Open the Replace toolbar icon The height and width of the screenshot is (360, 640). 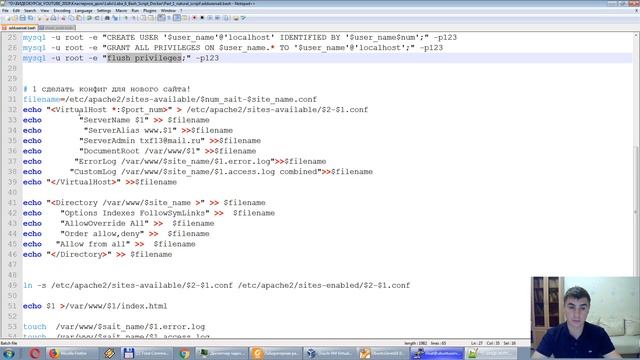tap(115, 18)
